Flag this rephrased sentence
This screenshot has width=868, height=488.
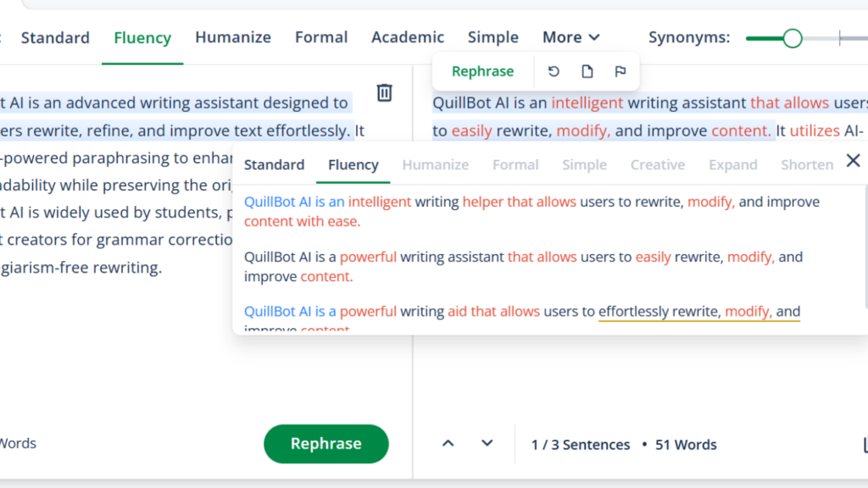620,71
